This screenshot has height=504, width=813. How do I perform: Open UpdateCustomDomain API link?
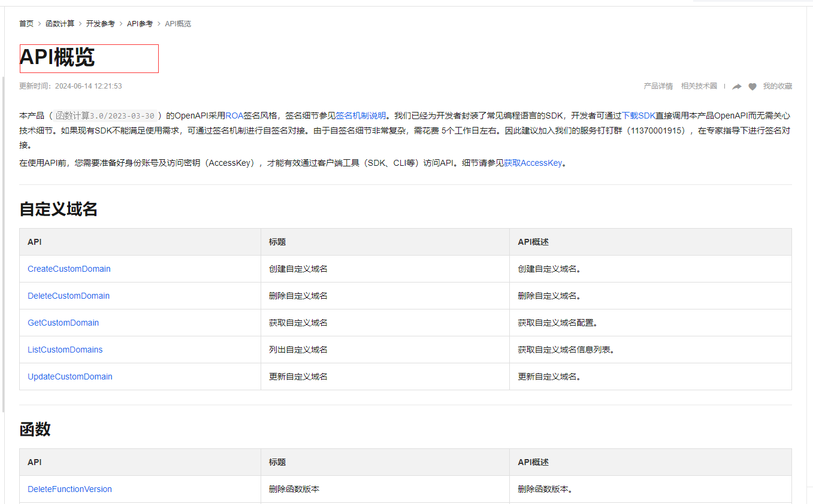point(69,377)
